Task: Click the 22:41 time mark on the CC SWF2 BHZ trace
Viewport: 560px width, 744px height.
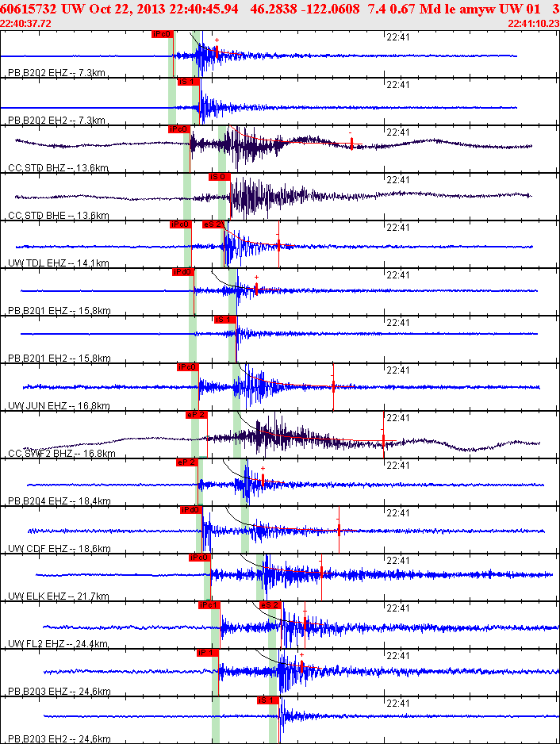Action: click(x=397, y=417)
